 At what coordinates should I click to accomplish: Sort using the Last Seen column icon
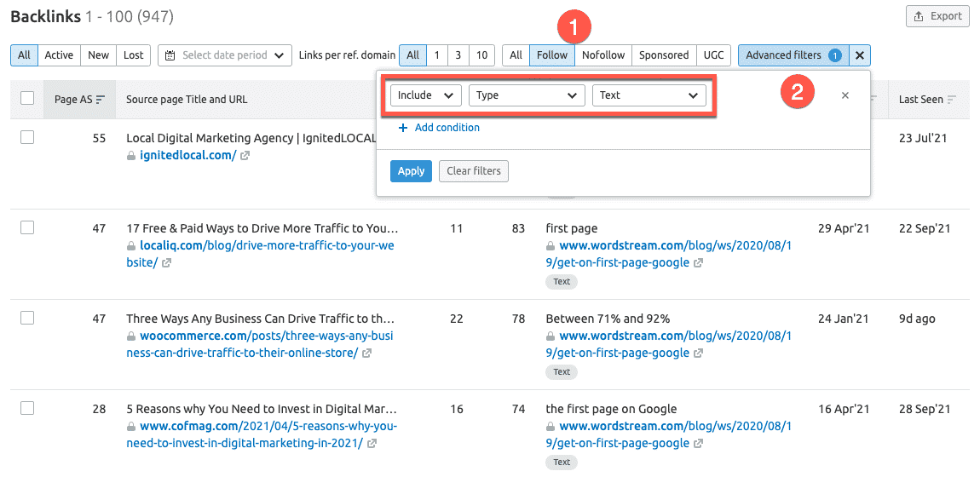coord(951,100)
